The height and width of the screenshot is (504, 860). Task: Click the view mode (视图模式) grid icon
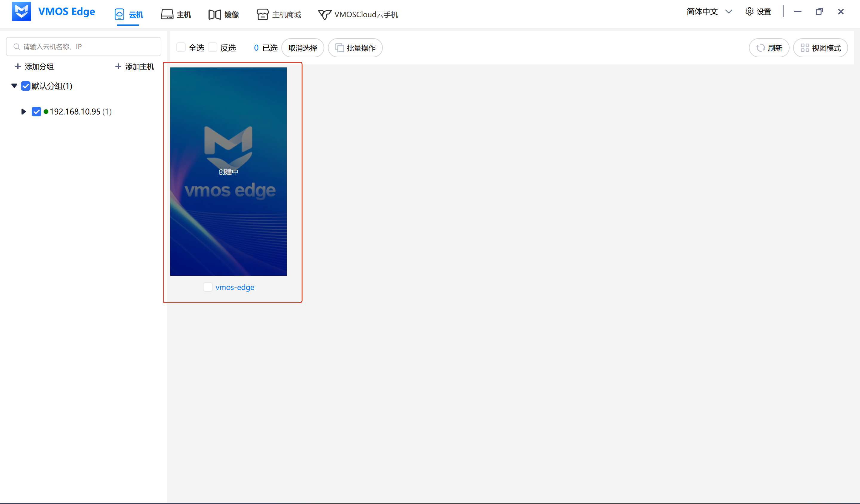tap(805, 48)
